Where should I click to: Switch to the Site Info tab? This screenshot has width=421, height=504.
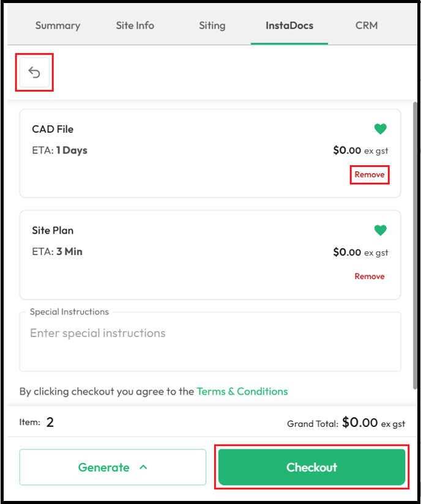pyautogui.click(x=135, y=26)
